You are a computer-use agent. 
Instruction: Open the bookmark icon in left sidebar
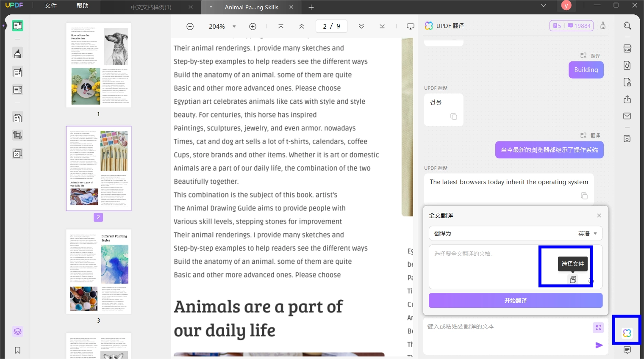pyautogui.click(x=17, y=350)
